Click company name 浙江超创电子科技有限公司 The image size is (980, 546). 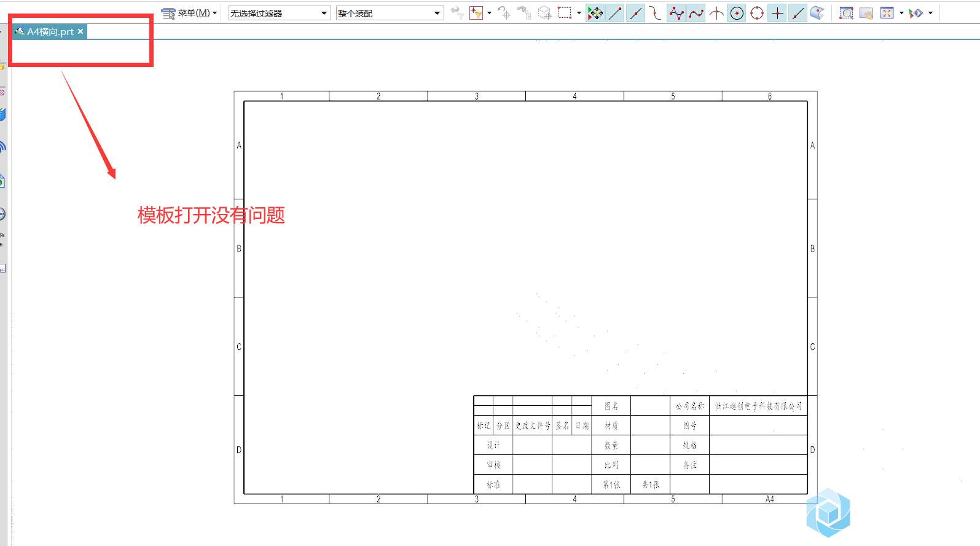tap(758, 406)
